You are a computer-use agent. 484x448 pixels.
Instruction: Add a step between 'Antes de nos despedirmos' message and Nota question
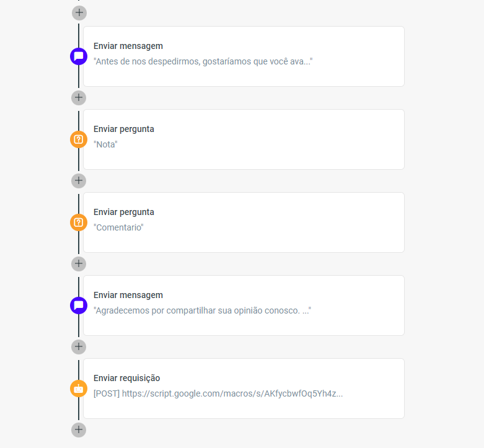click(x=79, y=98)
